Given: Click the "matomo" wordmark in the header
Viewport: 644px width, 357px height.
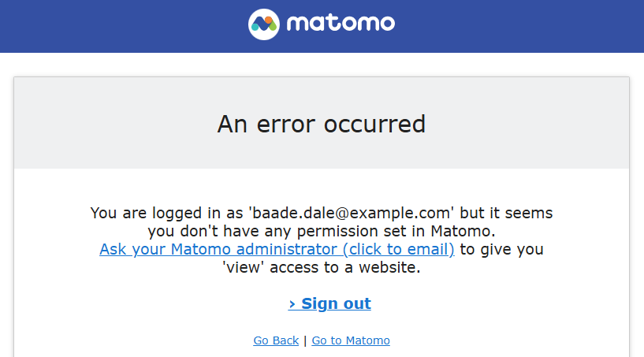Looking at the screenshot, I should 341,24.
